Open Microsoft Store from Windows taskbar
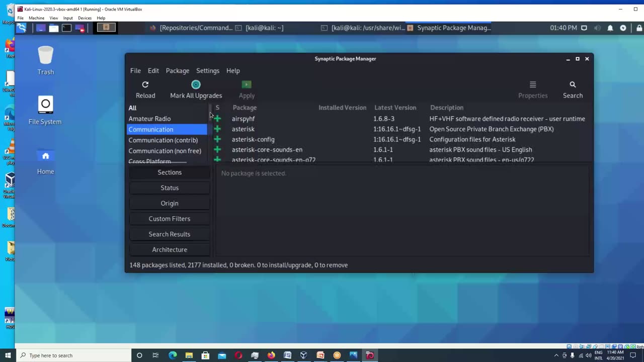Screen dimensions: 644x362 [205, 355]
